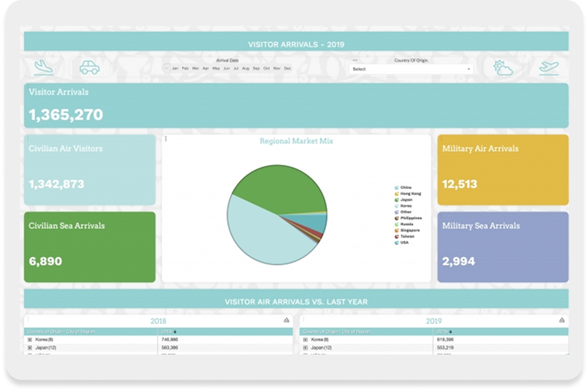Click the departing airplane icon

point(549,67)
